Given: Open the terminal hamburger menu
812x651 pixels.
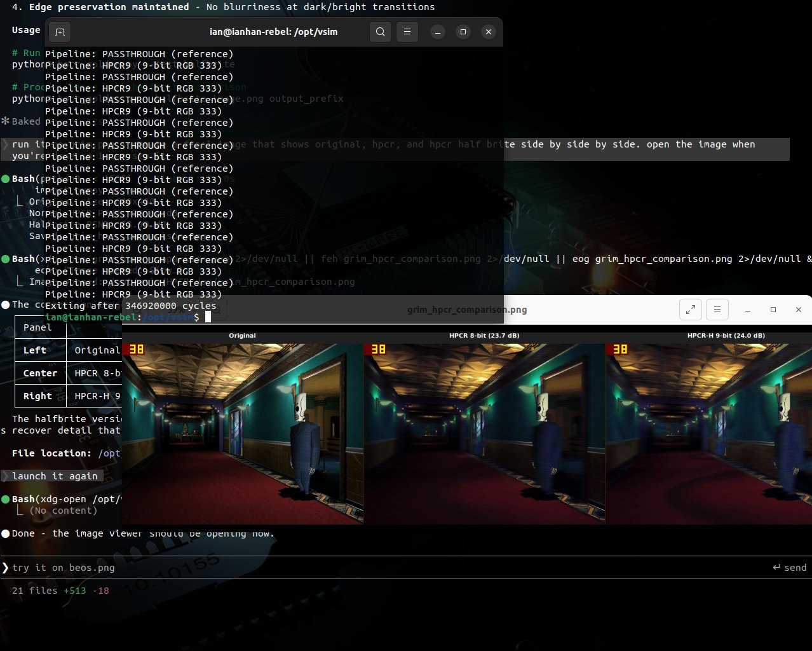Looking at the screenshot, I should point(407,32).
